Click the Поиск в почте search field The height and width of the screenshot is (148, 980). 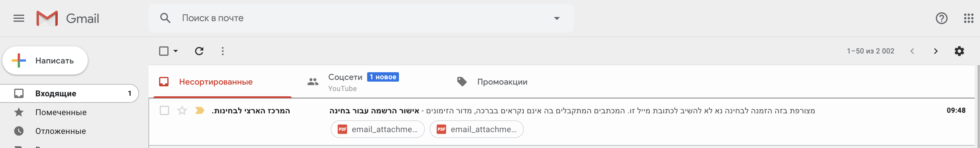[342, 18]
